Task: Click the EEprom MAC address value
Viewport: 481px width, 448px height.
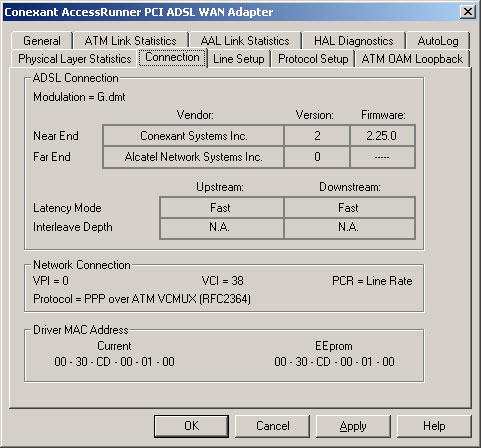Action: [334, 362]
